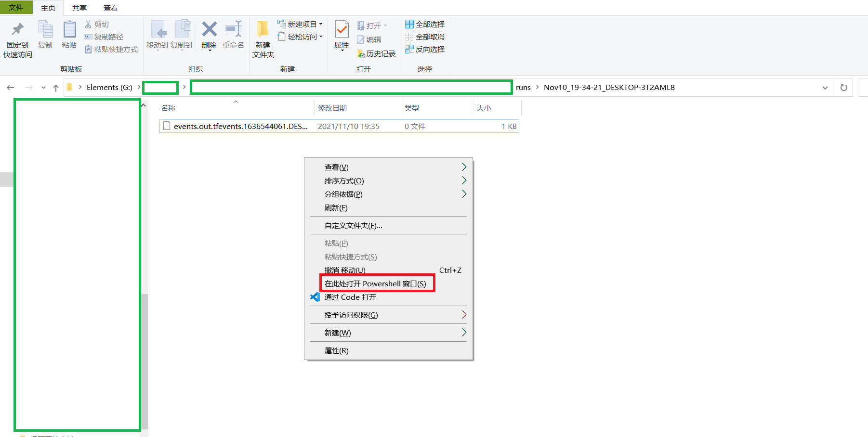Open the green File tab

coord(16,7)
